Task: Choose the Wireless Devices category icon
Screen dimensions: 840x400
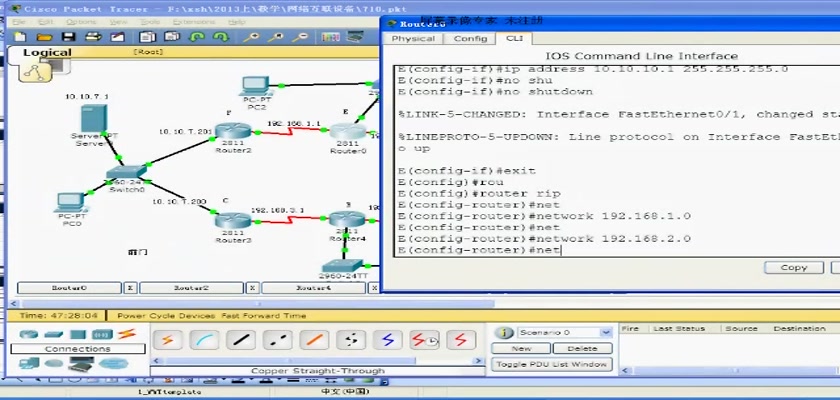Action: (x=102, y=334)
